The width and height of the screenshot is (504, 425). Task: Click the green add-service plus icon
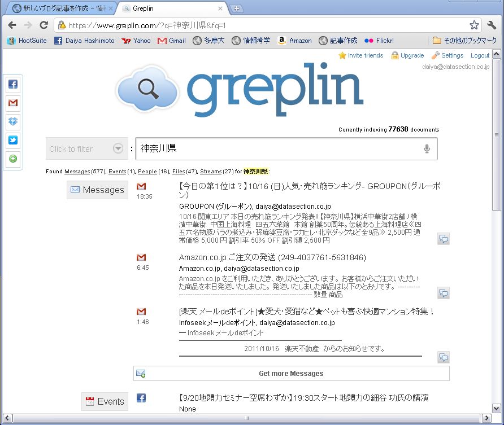coord(13,159)
